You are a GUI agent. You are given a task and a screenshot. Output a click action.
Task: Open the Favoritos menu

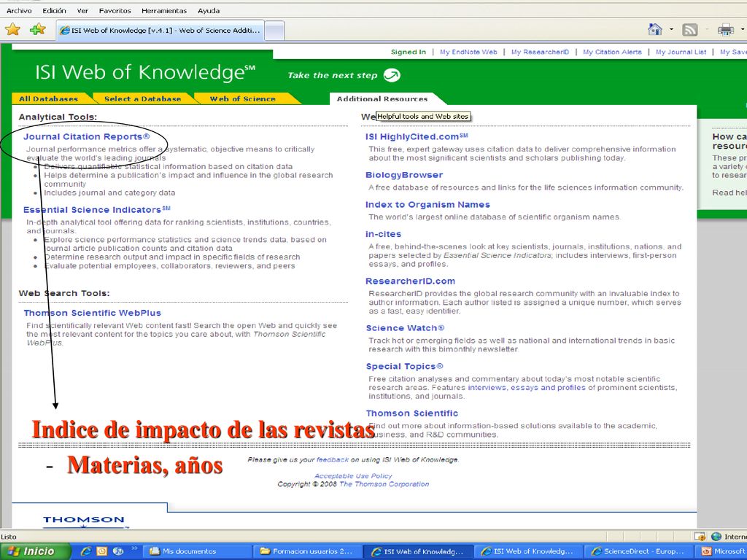coord(115,10)
